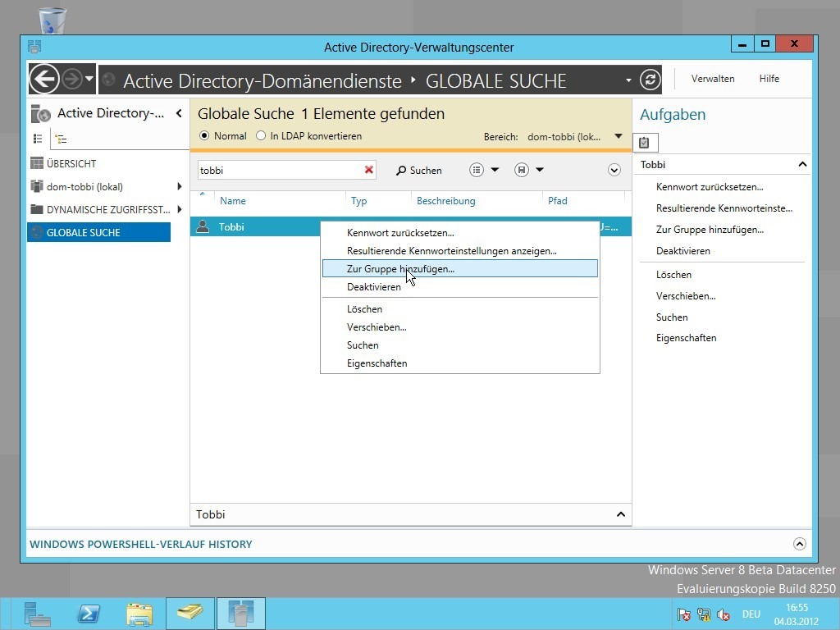
Task: Collapse the Active Directory navigation pane
Action: coord(179,113)
